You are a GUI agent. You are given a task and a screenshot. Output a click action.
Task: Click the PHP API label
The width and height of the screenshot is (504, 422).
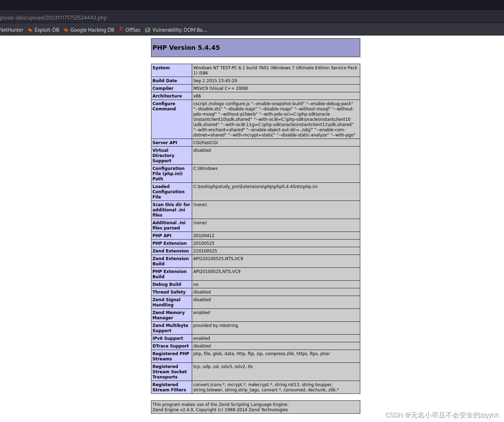[162, 236]
